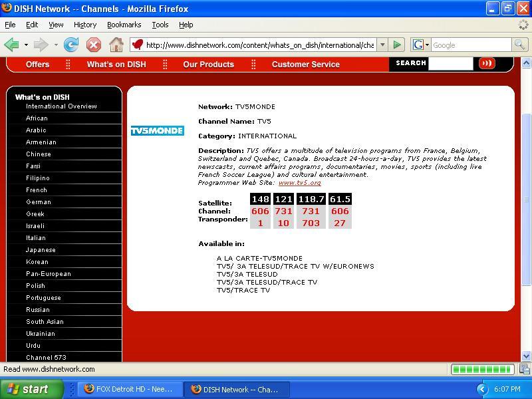This screenshot has height=399, width=532.
Task: Open the Offers navigation tab
Action: (x=37, y=65)
